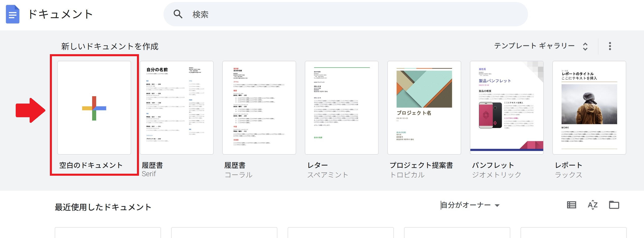
Task: Click the magnifying glass search icon
Action: coord(178,14)
